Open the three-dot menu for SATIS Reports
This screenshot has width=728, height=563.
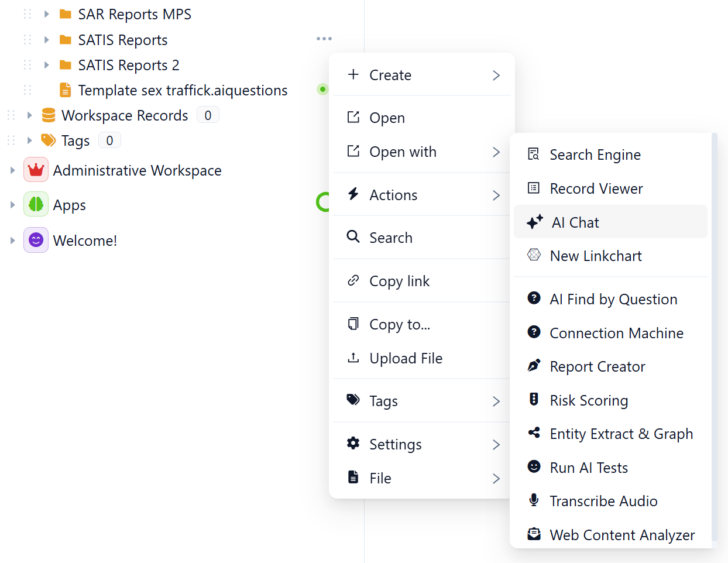(324, 39)
